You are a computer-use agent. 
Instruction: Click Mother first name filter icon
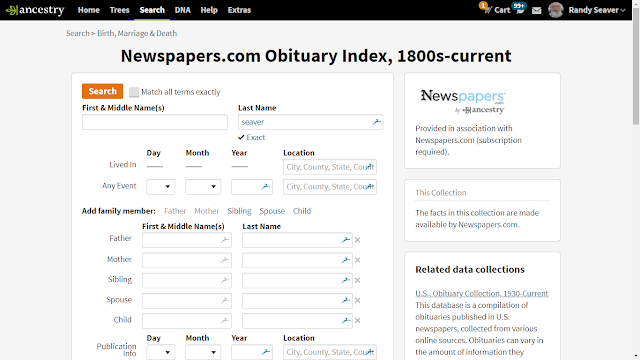[x=225, y=260]
